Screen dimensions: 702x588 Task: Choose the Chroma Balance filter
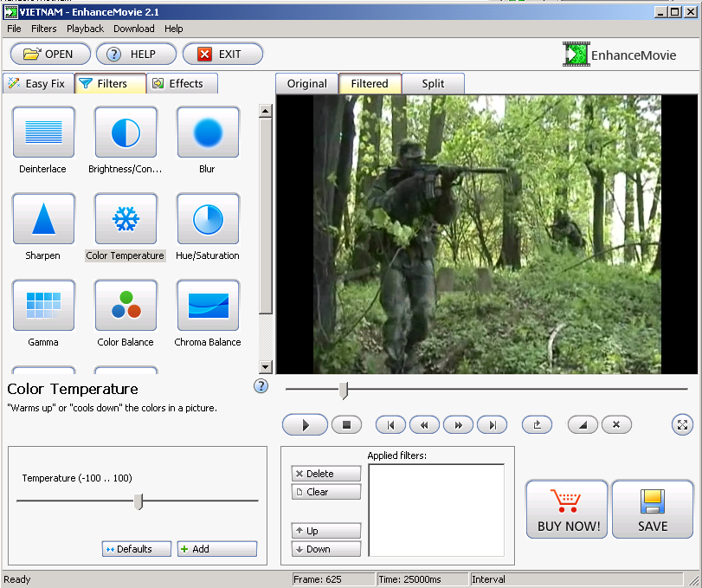[208, 306]
